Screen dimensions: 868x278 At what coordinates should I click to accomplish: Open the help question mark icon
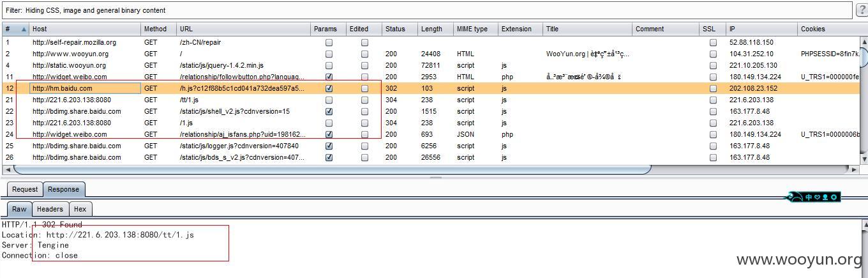coord(861,10)
